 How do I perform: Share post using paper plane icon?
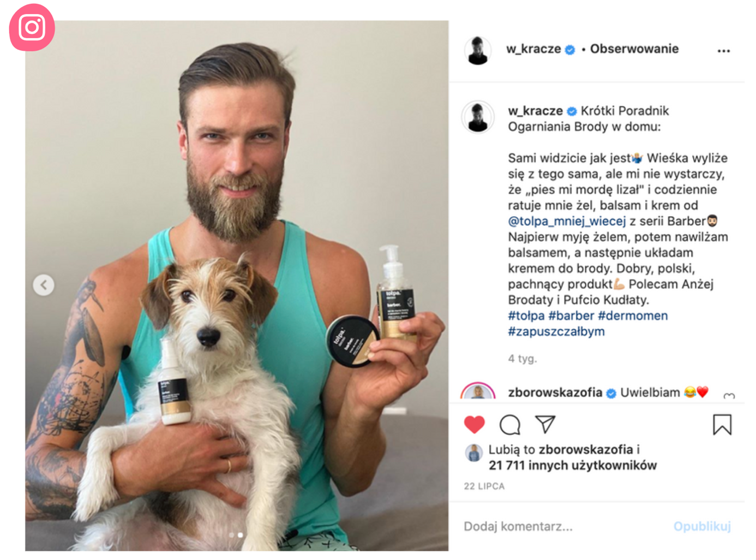click(545, 424)
